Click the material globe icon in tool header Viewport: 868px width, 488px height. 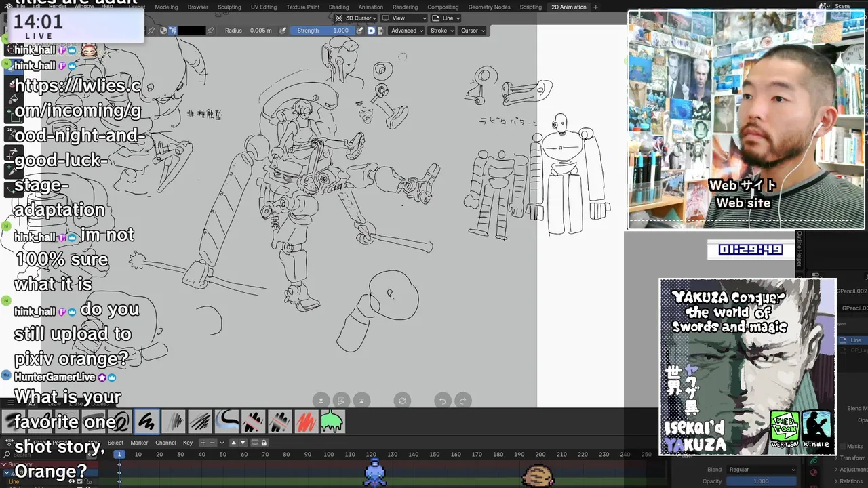[x=163, y=30]
